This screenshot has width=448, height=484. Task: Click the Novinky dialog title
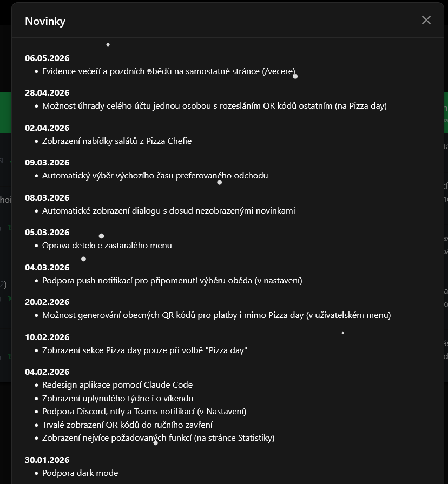(45, 21)
